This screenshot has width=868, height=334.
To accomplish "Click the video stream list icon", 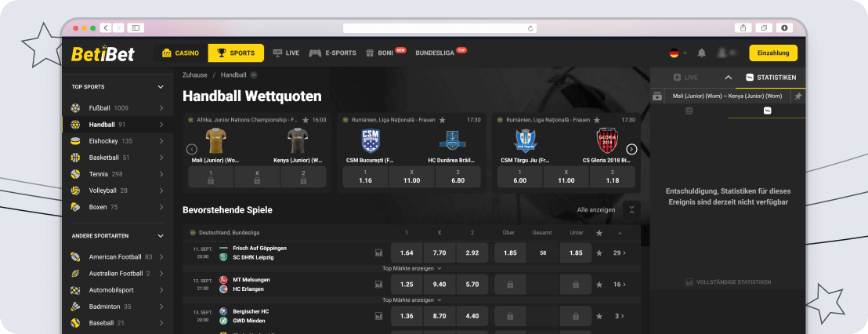I will [657, 96].
